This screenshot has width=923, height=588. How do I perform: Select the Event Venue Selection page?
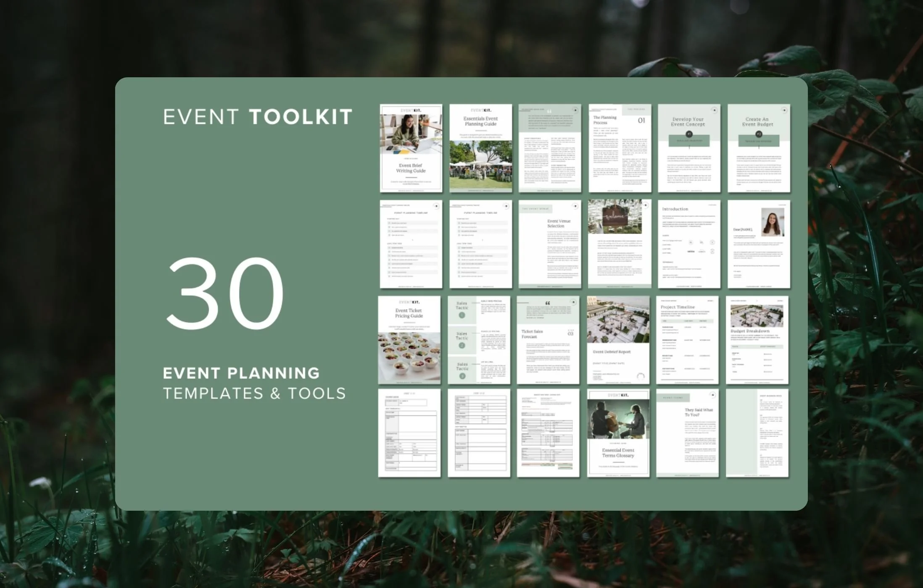550,244
